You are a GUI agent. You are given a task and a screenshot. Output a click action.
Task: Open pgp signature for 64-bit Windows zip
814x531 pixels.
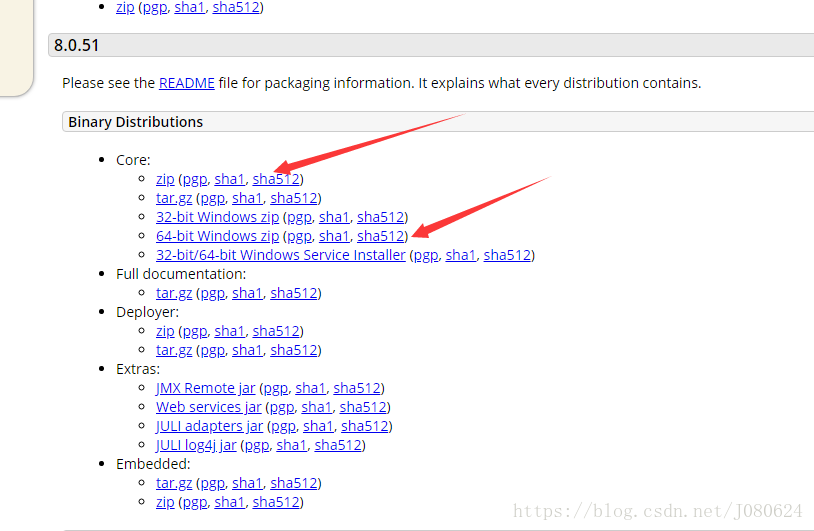[x=300, y=237]
